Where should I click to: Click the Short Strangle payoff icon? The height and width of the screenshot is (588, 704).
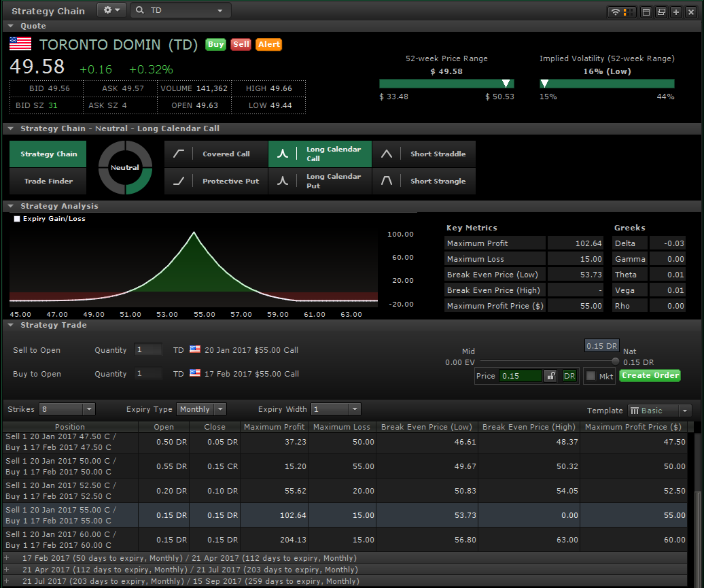click(387, 181)
